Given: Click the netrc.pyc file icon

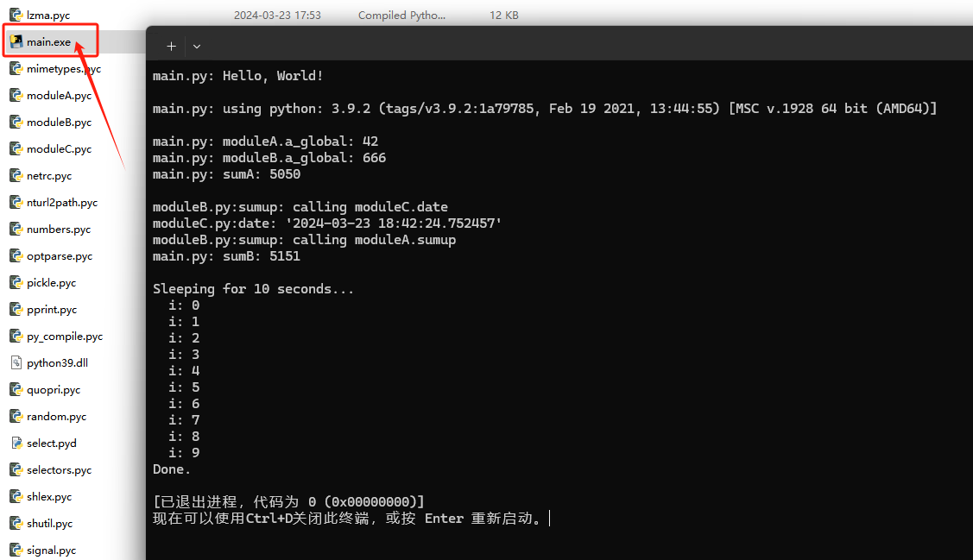Looking at the screenshot, I should click(16, 175).
